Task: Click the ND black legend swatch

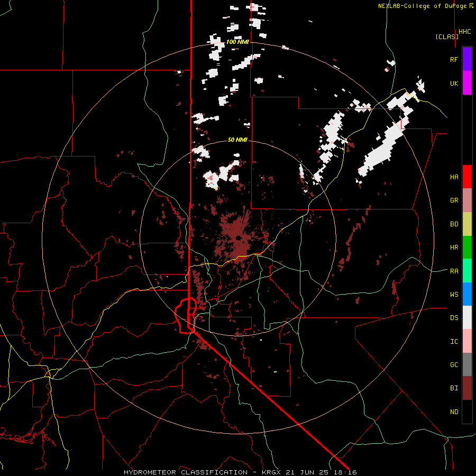Action: [x=467, y=411]
